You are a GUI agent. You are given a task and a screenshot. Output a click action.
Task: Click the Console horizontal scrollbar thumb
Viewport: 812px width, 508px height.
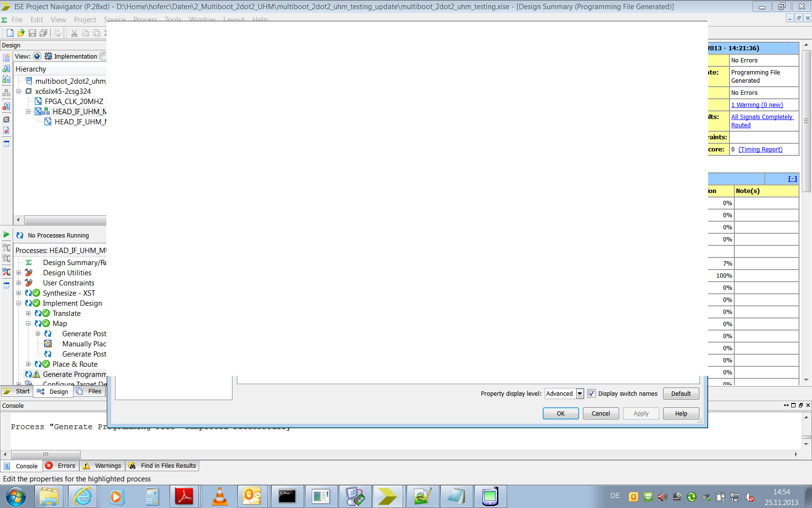46,454
